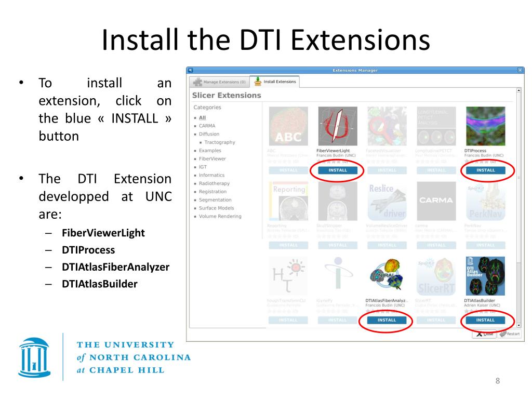Open the LongitudinalPETCT extension icon

pos(436,126)
